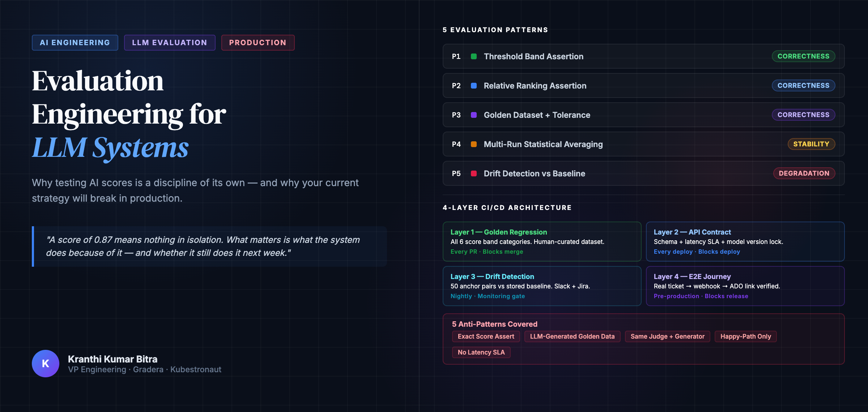Click the purple square beside Golden Dataset
This screenshot has height=412, width=868.
(473, 115)
